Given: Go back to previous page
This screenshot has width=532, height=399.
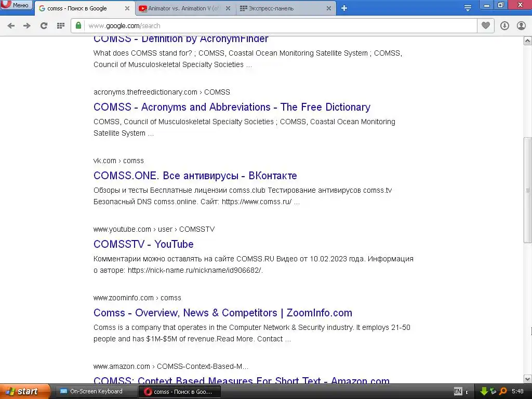Looking at the screenshot, I should click(11, 26).
